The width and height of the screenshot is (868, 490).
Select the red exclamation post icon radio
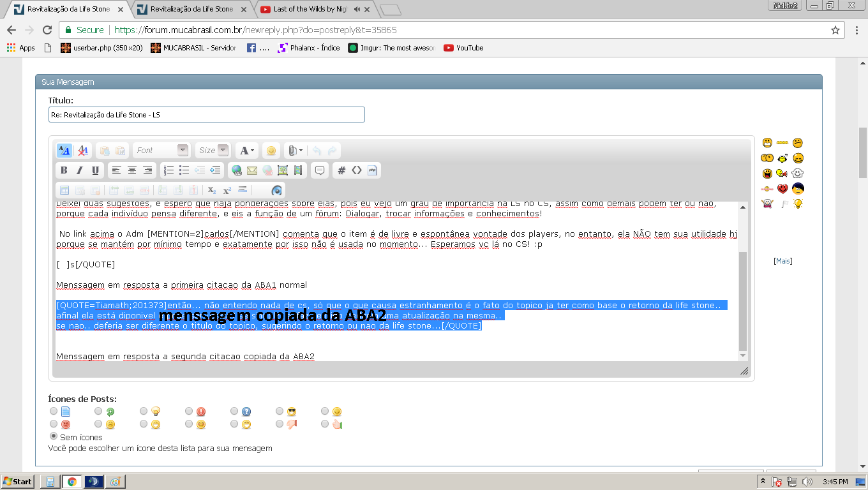point(189,411)
